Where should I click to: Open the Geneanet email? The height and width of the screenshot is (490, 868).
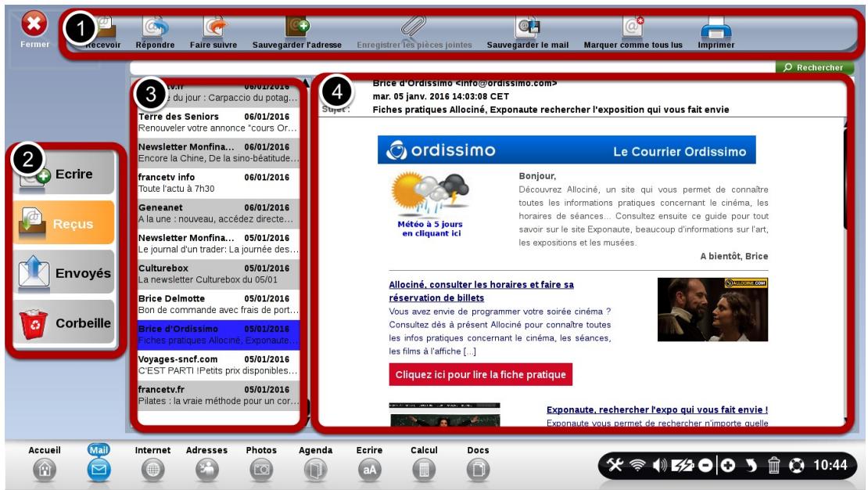[219, 214]
